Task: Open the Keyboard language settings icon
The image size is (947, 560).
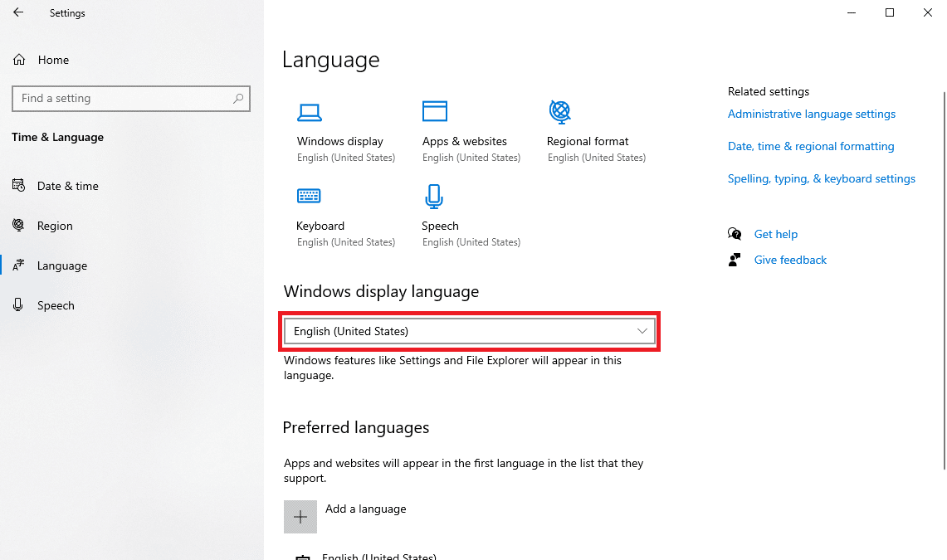Action: coord(310,196)
